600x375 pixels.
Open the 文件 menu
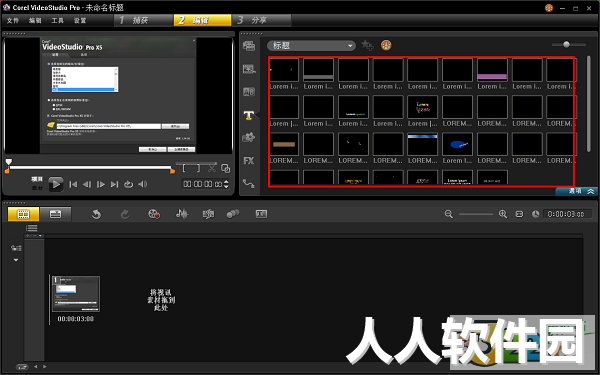click(x=13, y=20)
